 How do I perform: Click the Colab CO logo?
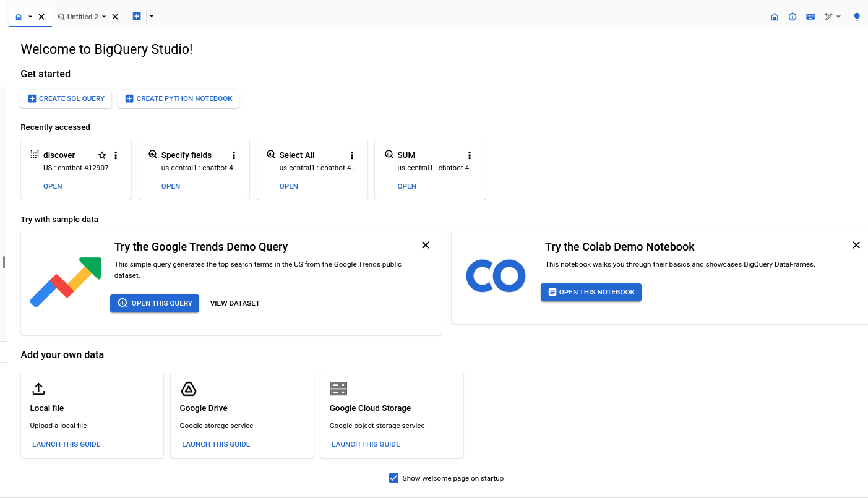[496, 276]
